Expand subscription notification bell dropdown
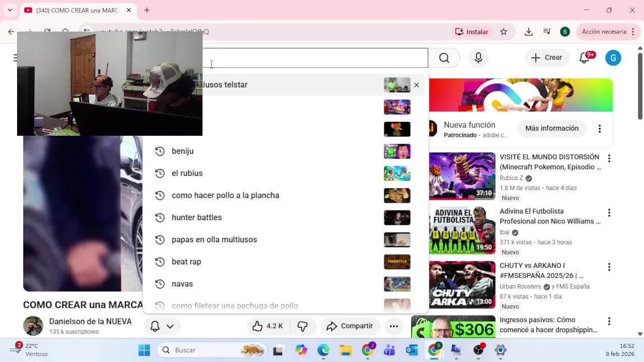This screenshot has height=362, width=644. [163, 326]
